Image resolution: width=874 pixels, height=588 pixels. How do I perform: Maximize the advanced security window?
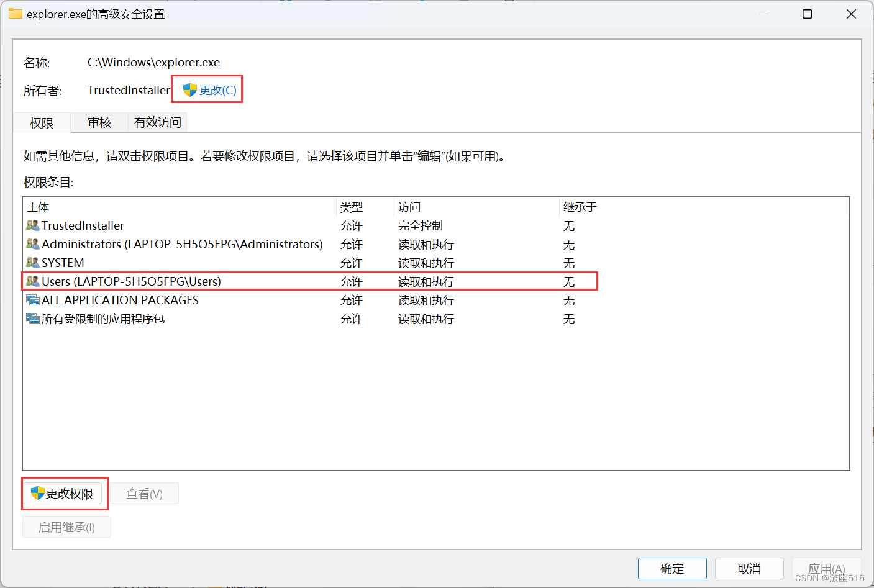point(808,14)
